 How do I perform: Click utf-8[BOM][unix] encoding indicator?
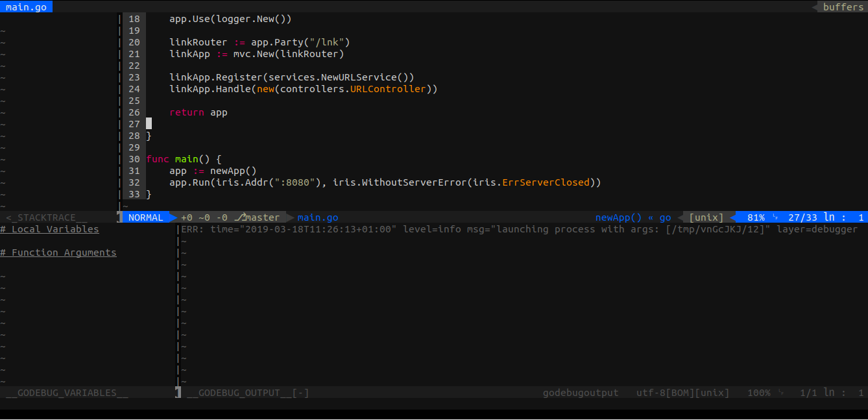click(x=682, y=393)
